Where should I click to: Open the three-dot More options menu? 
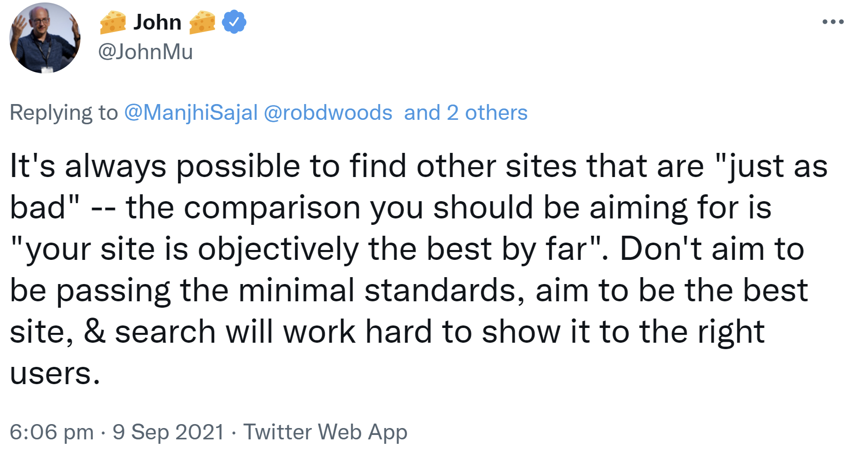pyautogui.click(x=833, y=22)
